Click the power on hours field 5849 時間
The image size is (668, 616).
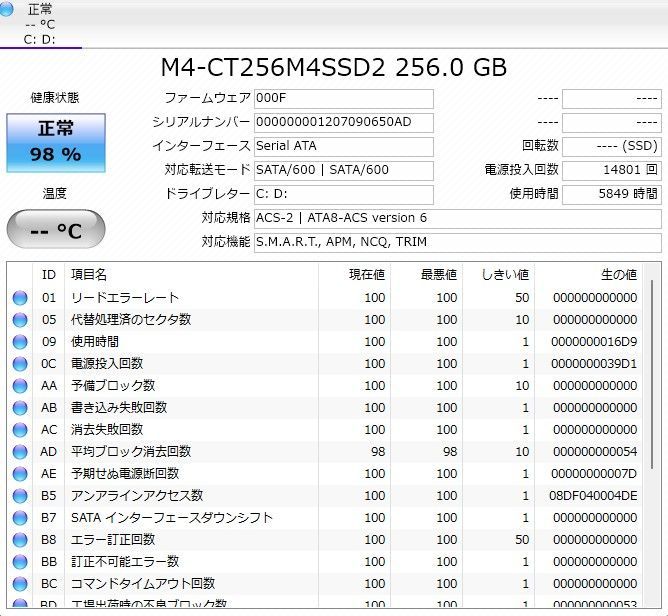pyautogui.click(x=612, y=194)
